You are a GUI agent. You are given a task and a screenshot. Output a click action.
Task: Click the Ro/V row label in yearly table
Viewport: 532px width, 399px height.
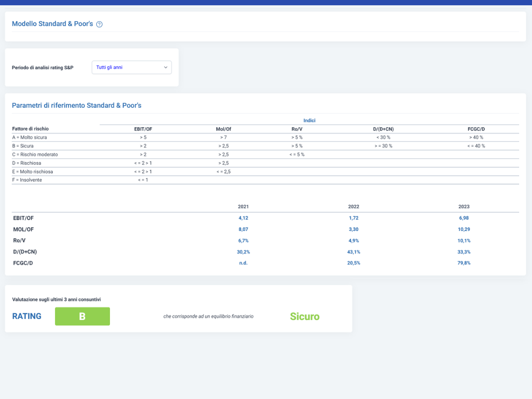(20, 241)
